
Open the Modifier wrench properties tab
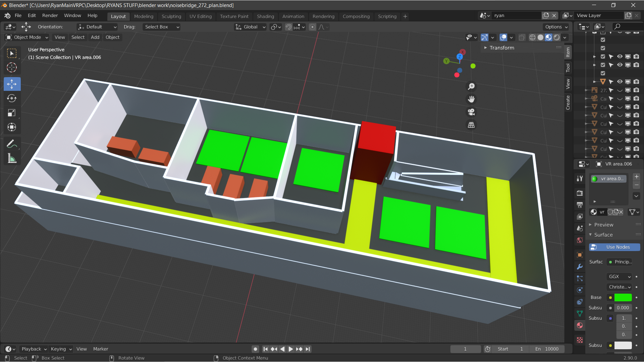[x=580, y=267]
